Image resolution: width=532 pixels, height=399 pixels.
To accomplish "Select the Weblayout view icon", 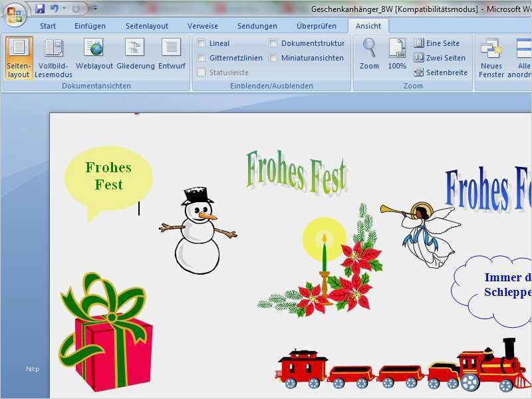I will click(x=94, y=56).
